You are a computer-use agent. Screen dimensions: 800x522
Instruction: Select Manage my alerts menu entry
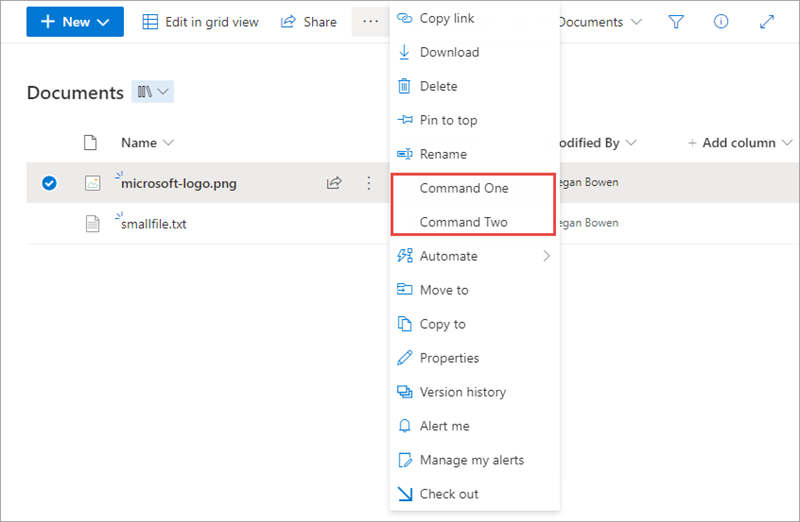click(474, 460)
